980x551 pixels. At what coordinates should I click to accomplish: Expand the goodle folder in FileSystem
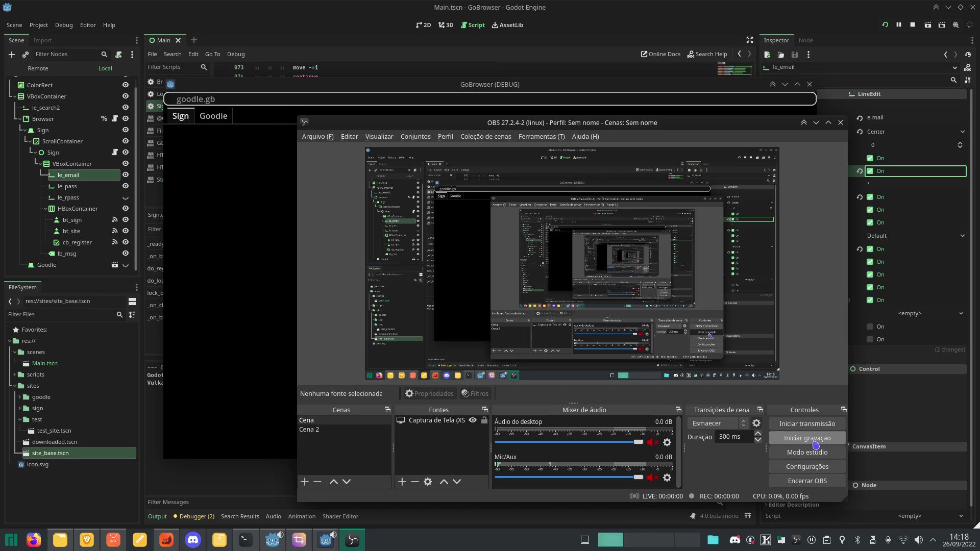pos(19,397)
